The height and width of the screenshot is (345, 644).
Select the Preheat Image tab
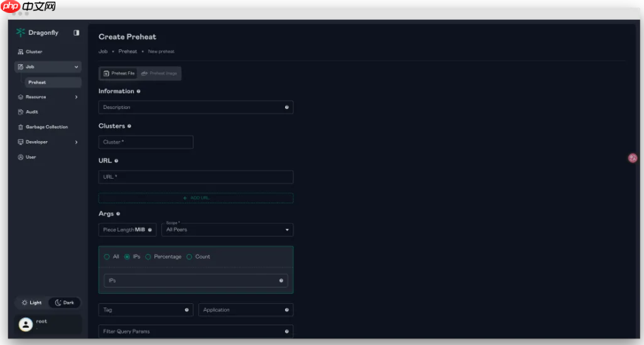(159, 74)
